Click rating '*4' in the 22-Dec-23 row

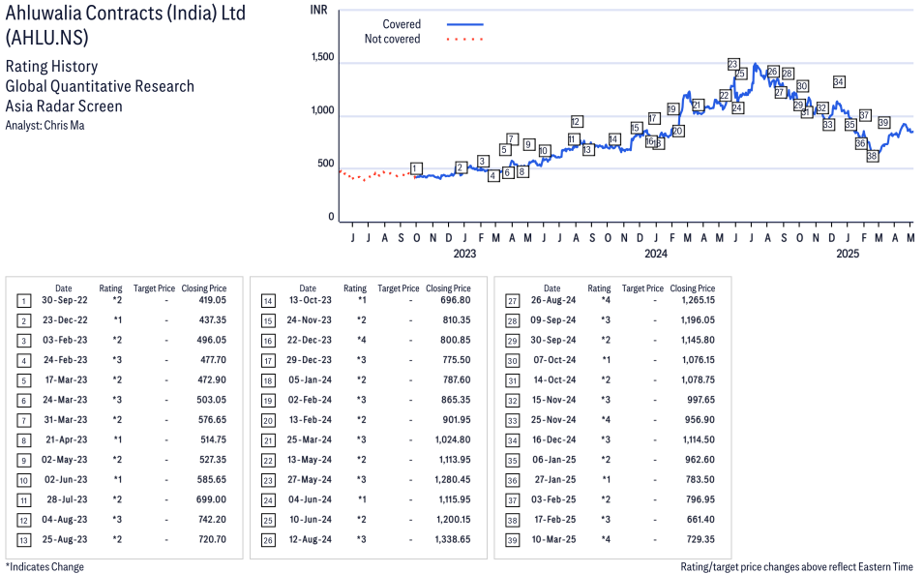tap(361, 340)
